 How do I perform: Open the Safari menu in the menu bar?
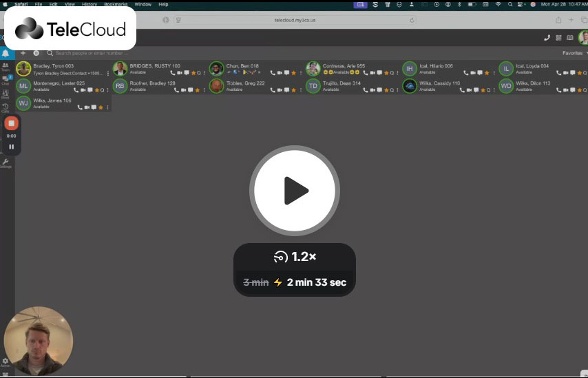point(21,5)
